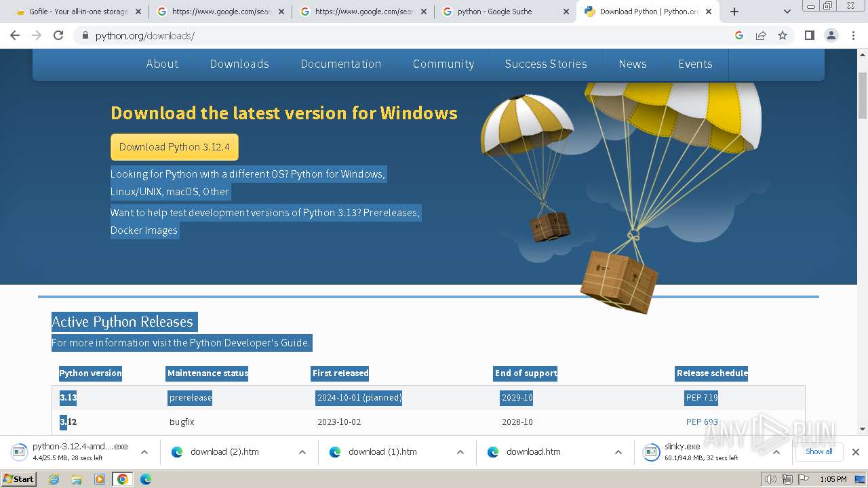The width and height of the screenshot is (868, 488).
Task: Close the Download Python tab
Action: pyautogui.click(x=709, y=12)
